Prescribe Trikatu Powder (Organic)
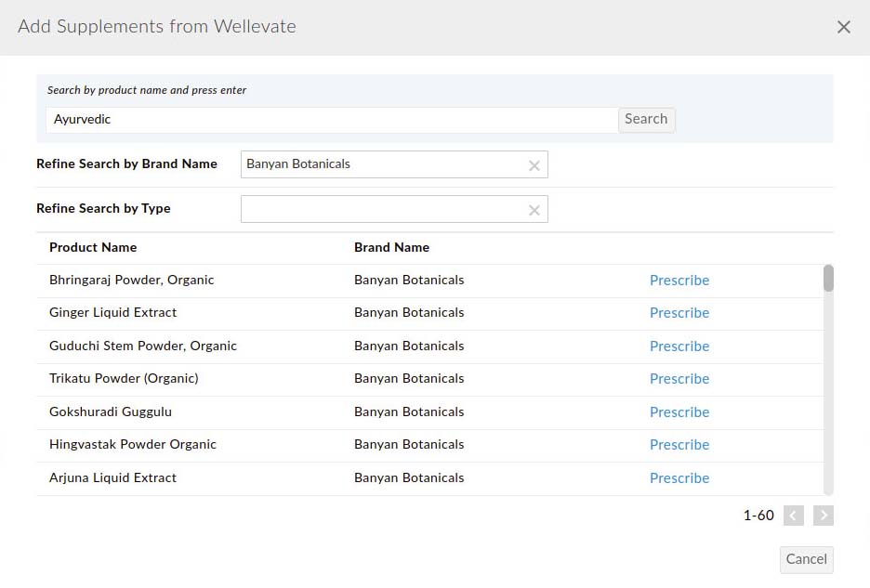Viewport: 870px width, 588px height. 679,379
